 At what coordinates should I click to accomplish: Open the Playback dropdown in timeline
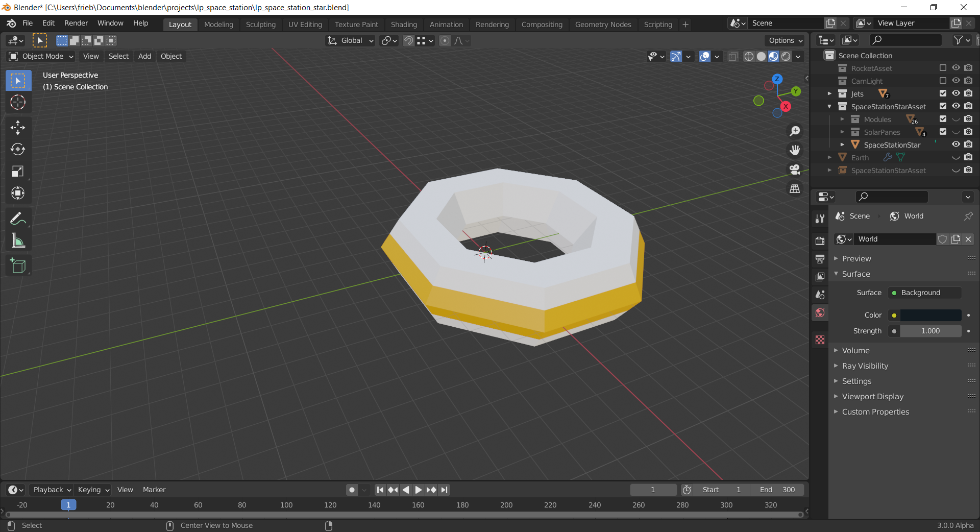[x=52, y=490]
